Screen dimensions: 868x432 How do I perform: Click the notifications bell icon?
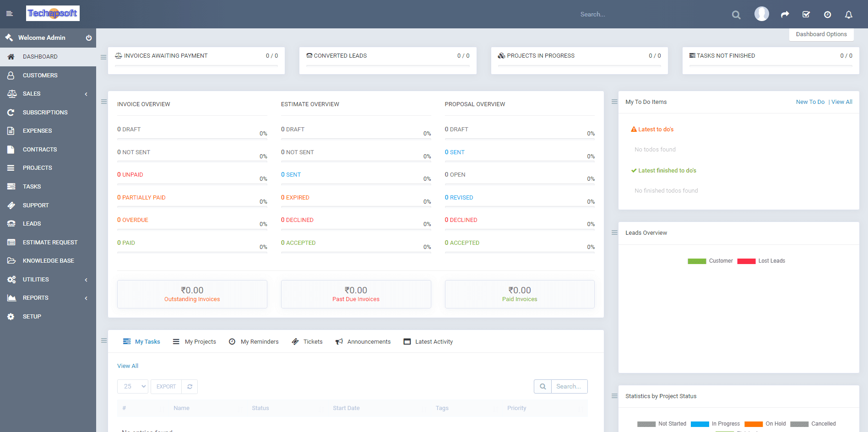[848, 15]
